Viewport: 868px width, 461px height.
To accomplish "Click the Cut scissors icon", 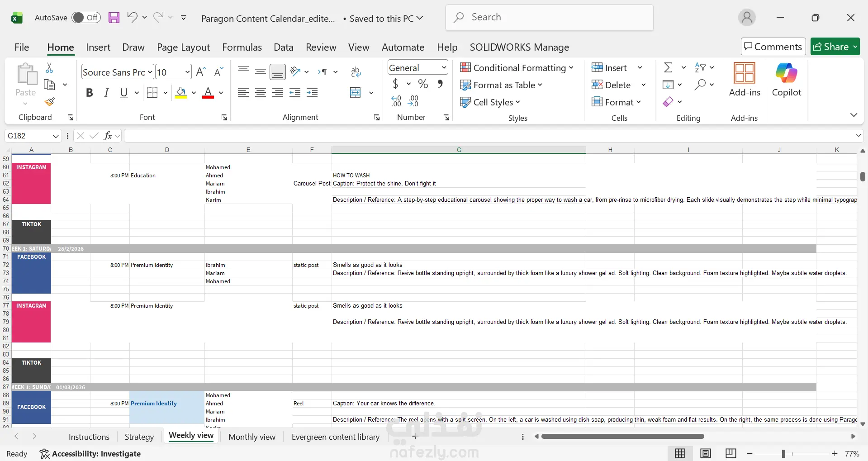I will coord(49,68).
